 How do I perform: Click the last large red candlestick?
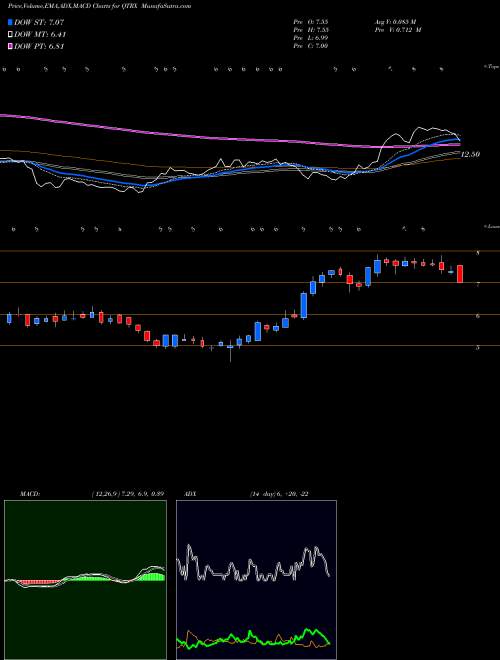tap(460, 274)
